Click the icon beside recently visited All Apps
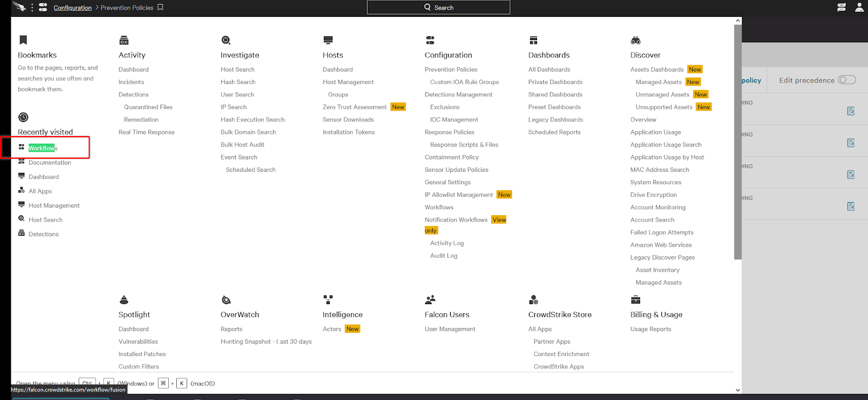The height and width of the screenshot is (400, 868). click(22, 190)
